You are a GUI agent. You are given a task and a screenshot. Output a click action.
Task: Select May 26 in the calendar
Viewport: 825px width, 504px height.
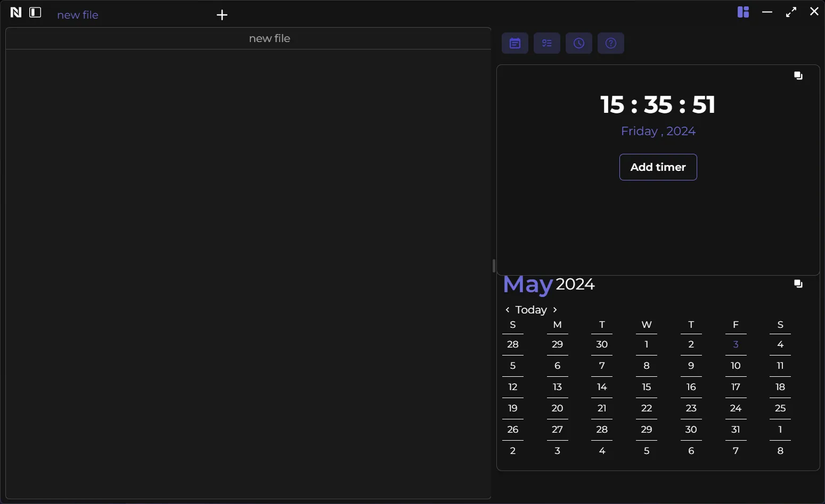click(x=513, y=429)
